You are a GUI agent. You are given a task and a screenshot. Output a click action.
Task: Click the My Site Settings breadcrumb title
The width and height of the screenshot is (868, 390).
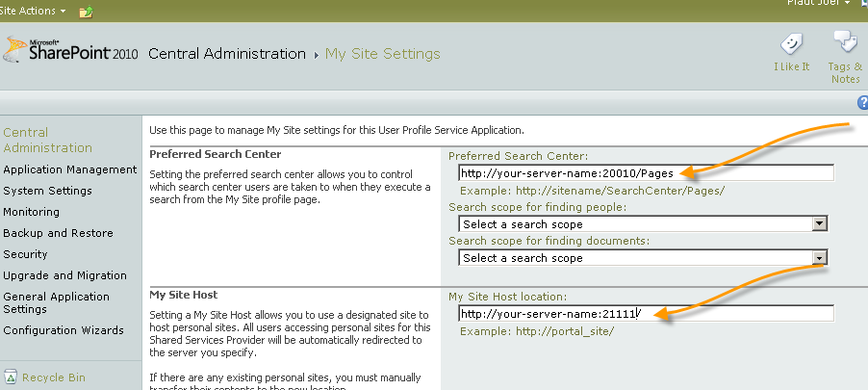coord(383,54)
